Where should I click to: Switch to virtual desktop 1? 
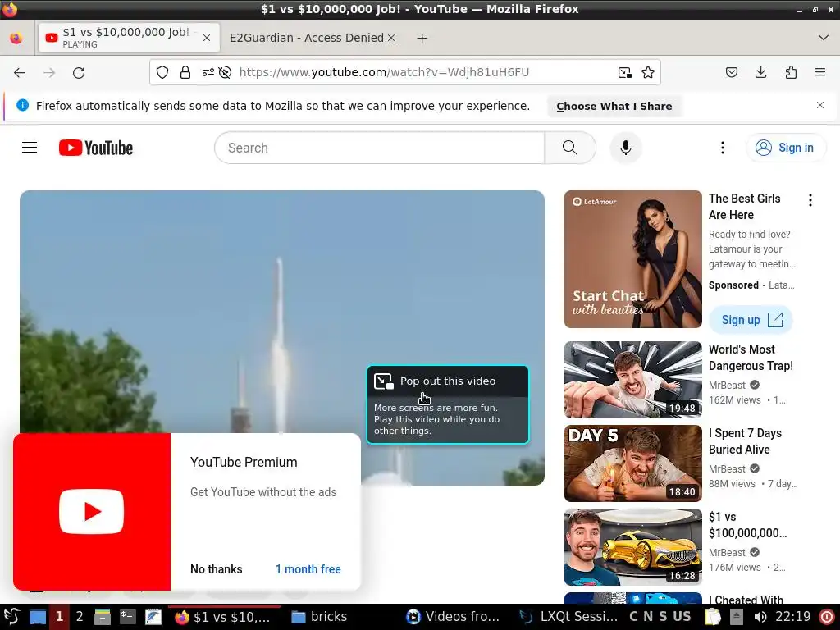coord(59,617)
